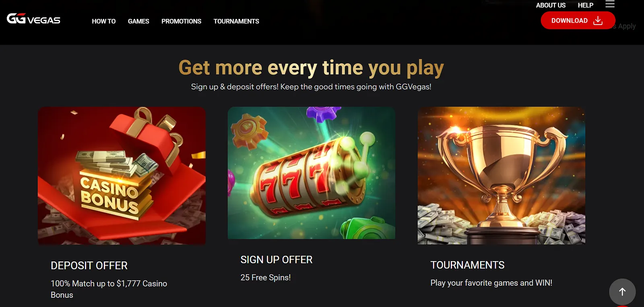Select the 777 slot machine image
Screen dimensions: 644x307
click(x=312, y=173)
